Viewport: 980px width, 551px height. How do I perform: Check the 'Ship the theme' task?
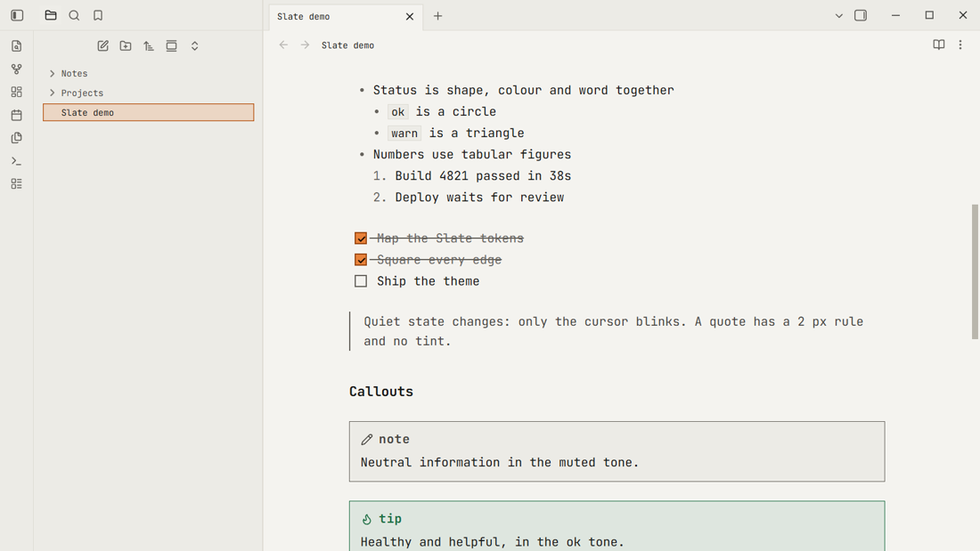361,281
